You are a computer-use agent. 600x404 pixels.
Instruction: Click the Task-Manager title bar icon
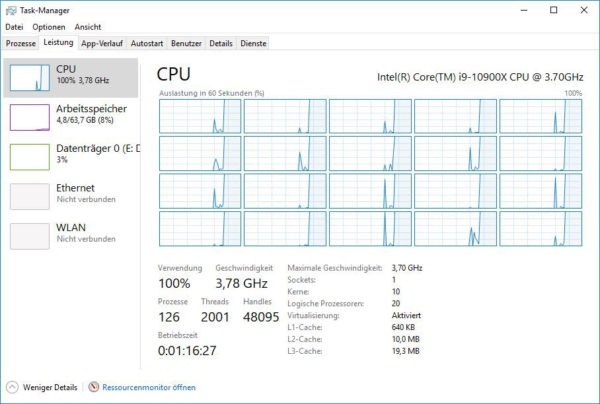[x=10, y=9]
